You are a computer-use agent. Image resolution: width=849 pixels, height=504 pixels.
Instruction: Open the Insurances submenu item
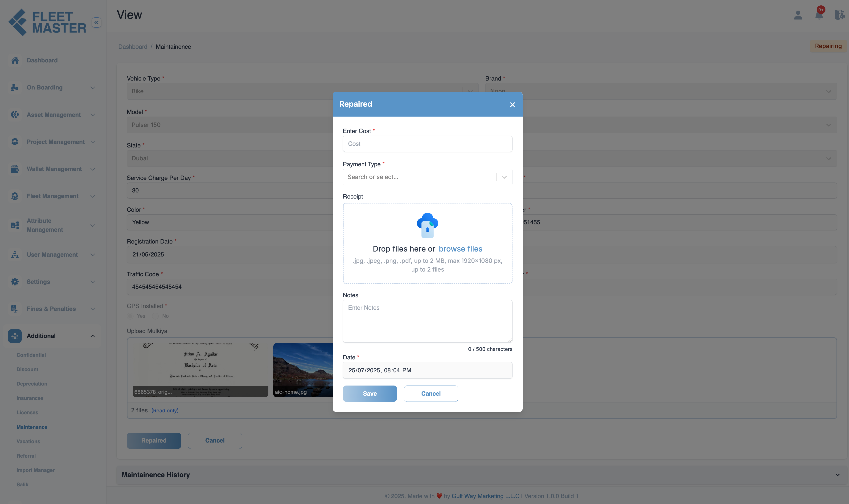click(30, 398)
